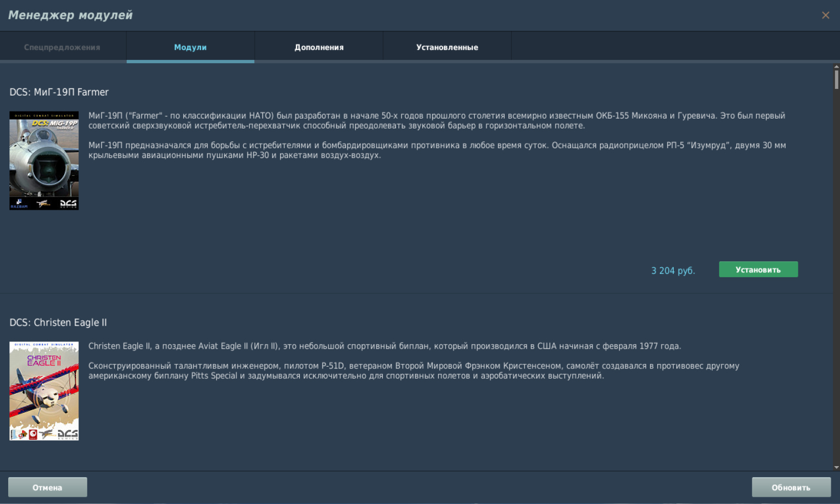Select the DCS: Christen Eagle II heading
The width and height of the screenshot is (840, 504).
(x=58, y=323)
